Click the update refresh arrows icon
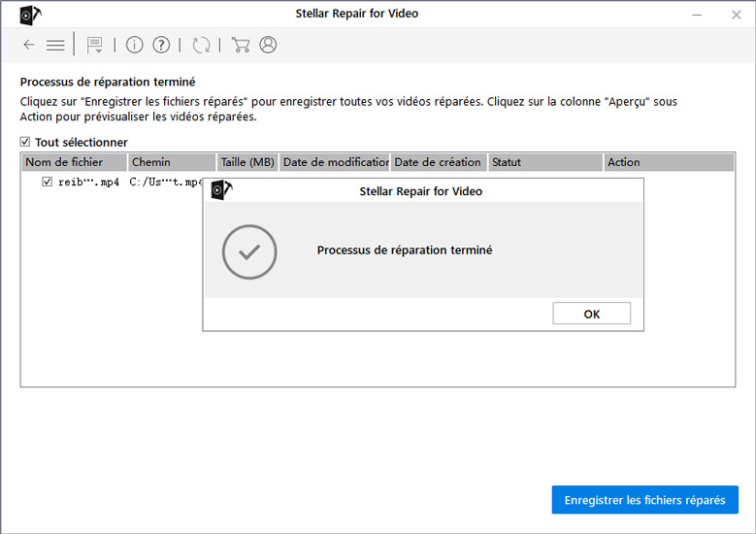 201,45
